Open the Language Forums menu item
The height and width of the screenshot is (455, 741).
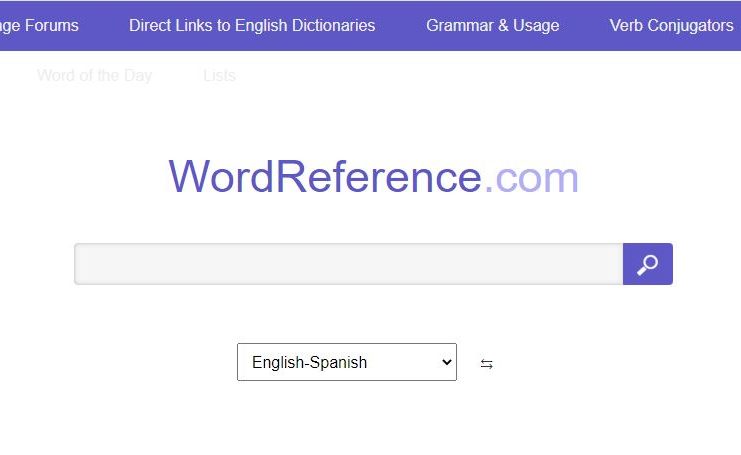point(40,25)
